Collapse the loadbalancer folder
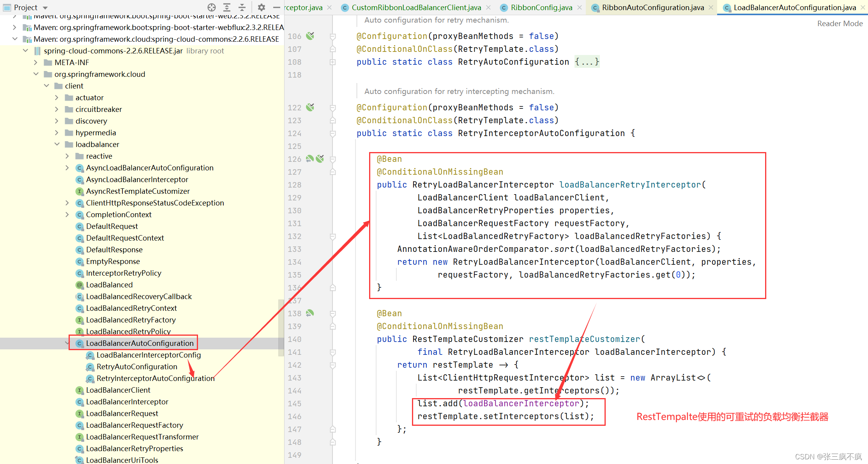The width and height of the screenshot is (868, 464). 57,144
